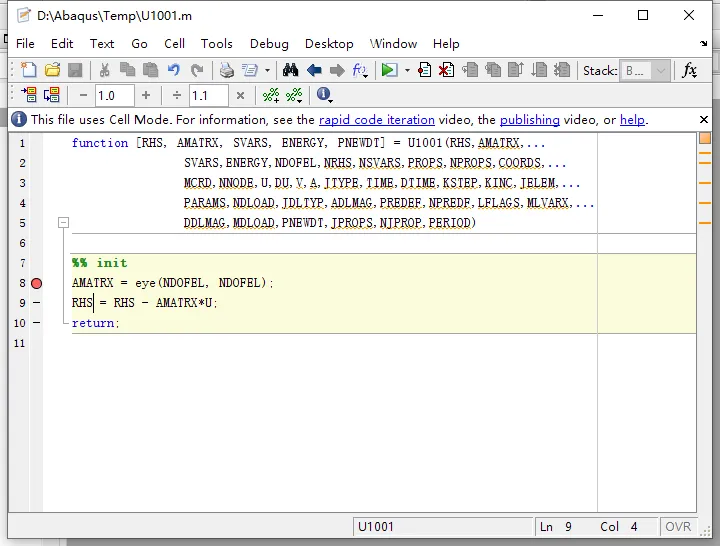Click the 1.1 multiplier value field
Viewport: 720px width, 546px height.
209,96
